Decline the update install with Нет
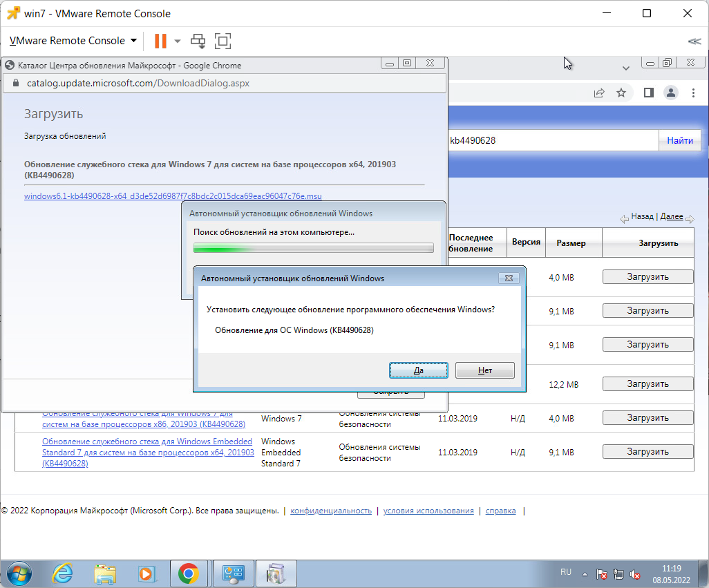This screenshot has height=588, width=709. click(484, 370)
